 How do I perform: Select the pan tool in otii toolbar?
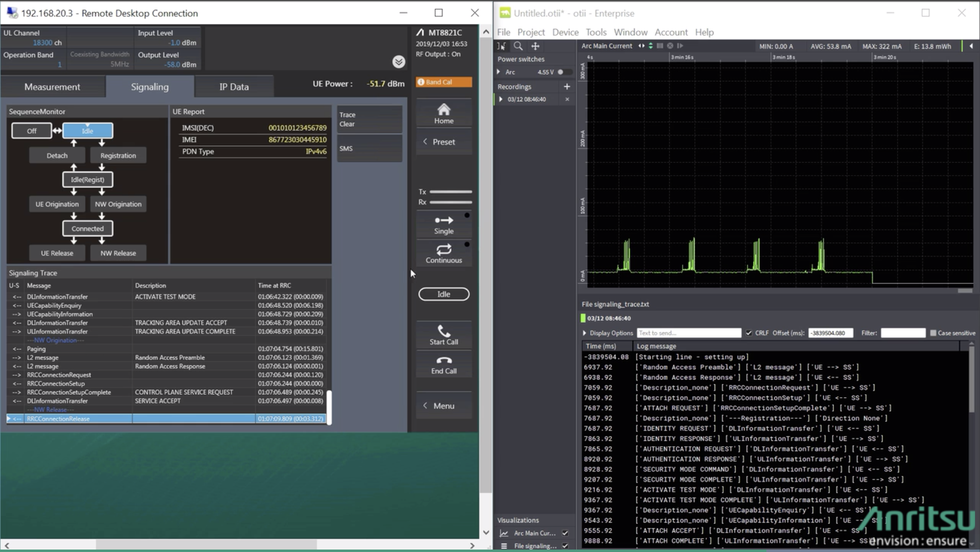(535, 46)
